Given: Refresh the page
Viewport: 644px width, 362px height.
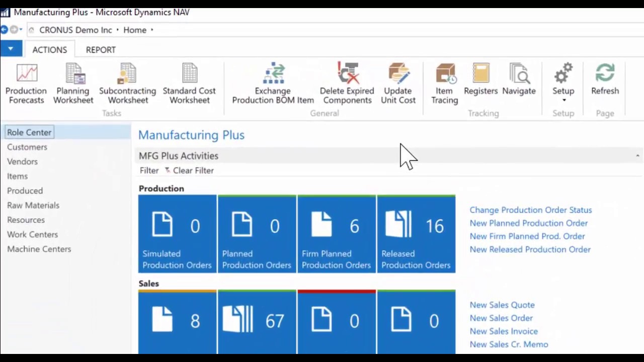Looking at the screenshot, I should click(x=605, y=79).
